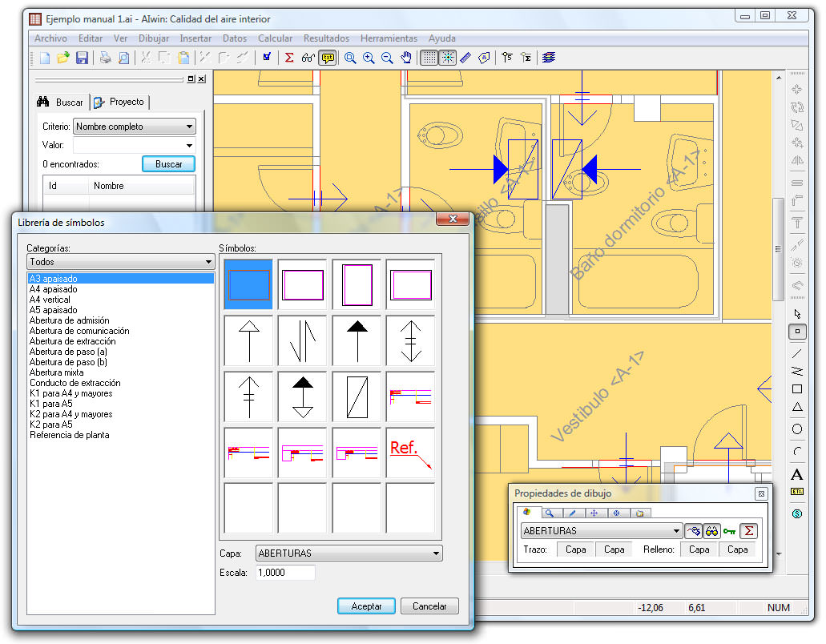Toggle the snap crosshair button in toolbar

click(449, 58)
